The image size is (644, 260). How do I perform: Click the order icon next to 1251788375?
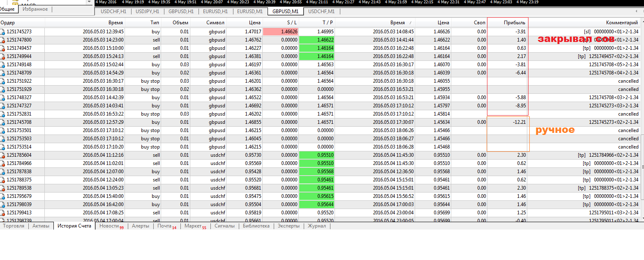point(3,180)
